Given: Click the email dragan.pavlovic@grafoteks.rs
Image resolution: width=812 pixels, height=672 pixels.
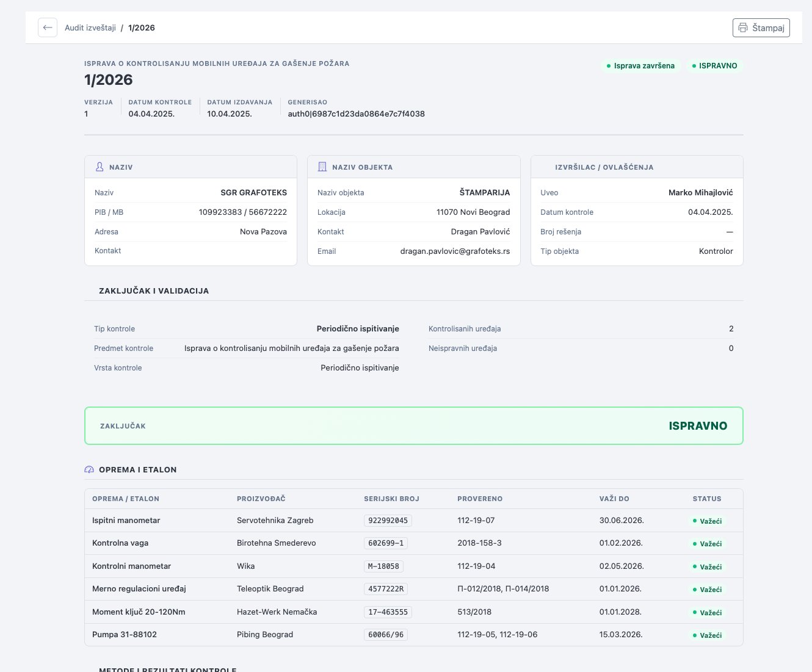Looking at the screenshot, I should pyautogui.click(x=455, y=251).
